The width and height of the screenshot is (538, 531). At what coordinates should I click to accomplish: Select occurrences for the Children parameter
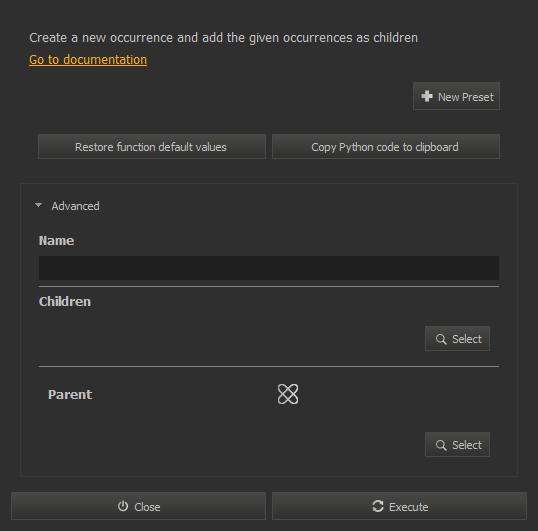tap(457, 339)
